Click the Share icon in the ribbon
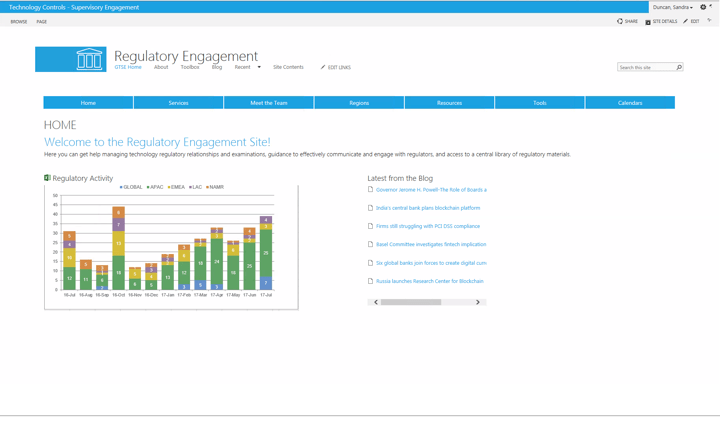The width and height of the screenshot is (720, 421). [x=620, y=21]
